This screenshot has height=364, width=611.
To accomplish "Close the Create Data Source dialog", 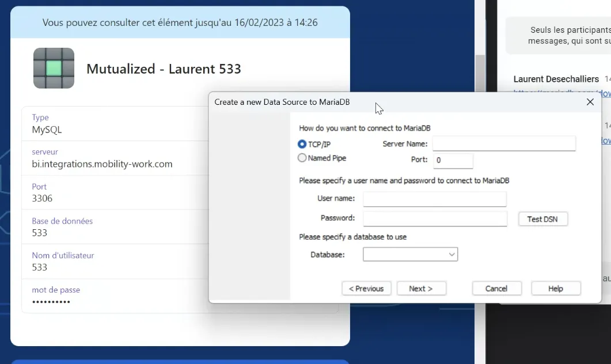I will click(590, 102).
